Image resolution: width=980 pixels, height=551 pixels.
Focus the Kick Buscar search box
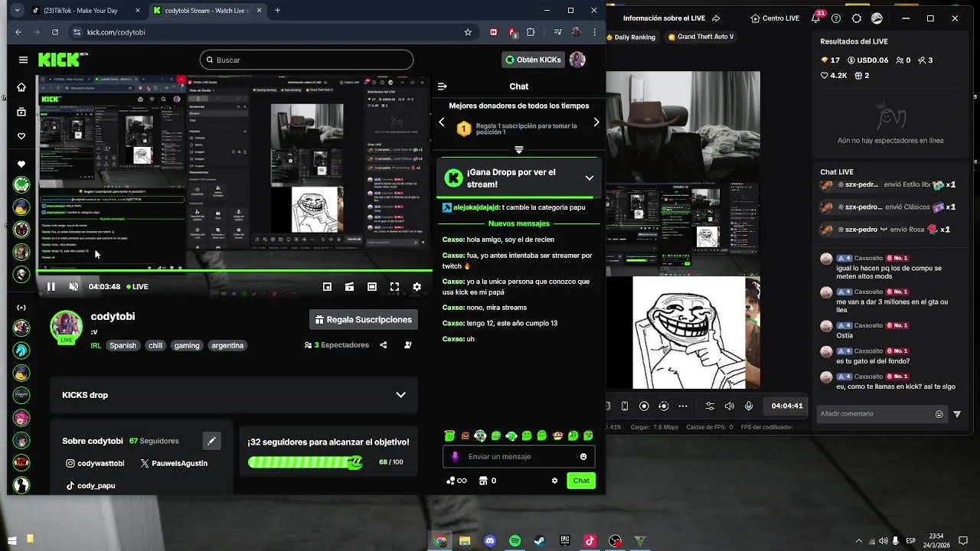(306, 60)
